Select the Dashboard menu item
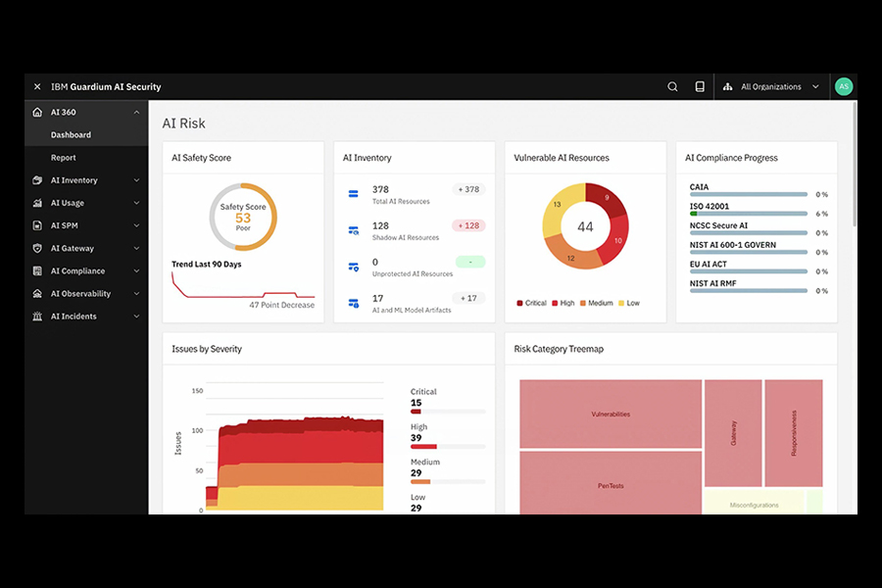This screenshot has width=882, height=588. [x=71, y=135]
